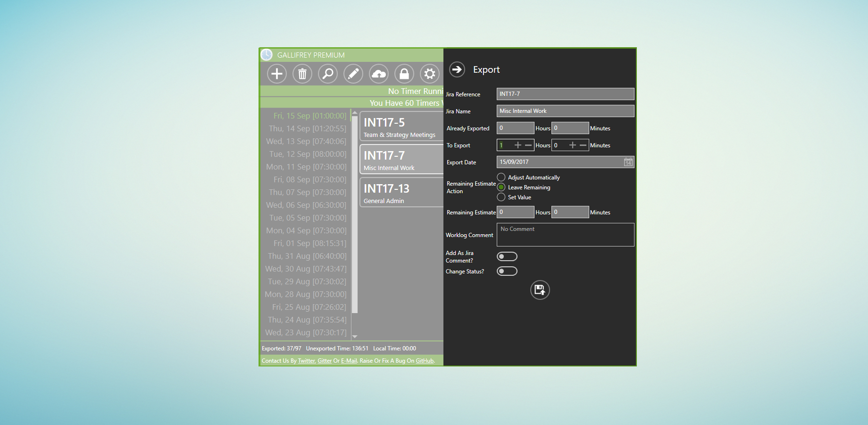
Task: Click the cloud upload Export icon
Action: coord(379,74)
